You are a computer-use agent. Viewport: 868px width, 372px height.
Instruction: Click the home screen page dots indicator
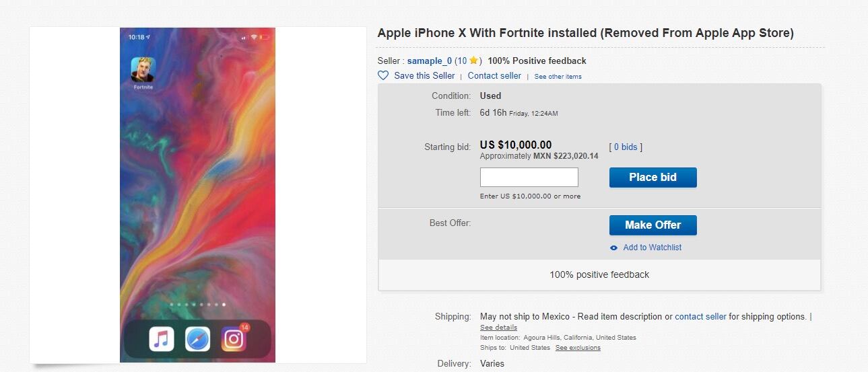coord(197,305)
